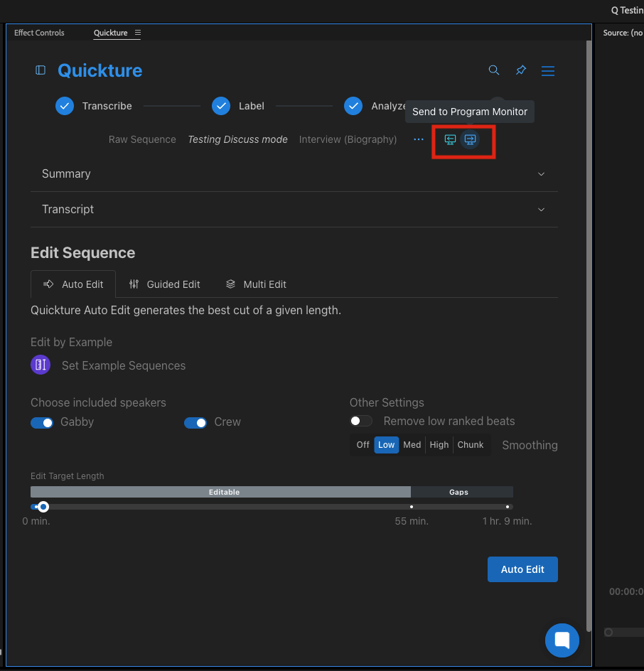Switch to the Multi Edit tab

[256, 284]
